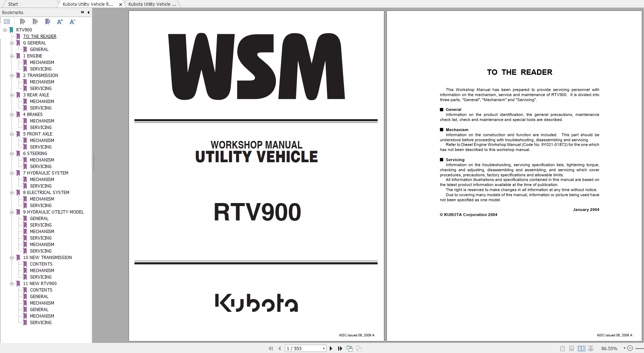Click the purple current-bookmark locate icon
This screenshot has height=353, width=644.
(47, 22)
